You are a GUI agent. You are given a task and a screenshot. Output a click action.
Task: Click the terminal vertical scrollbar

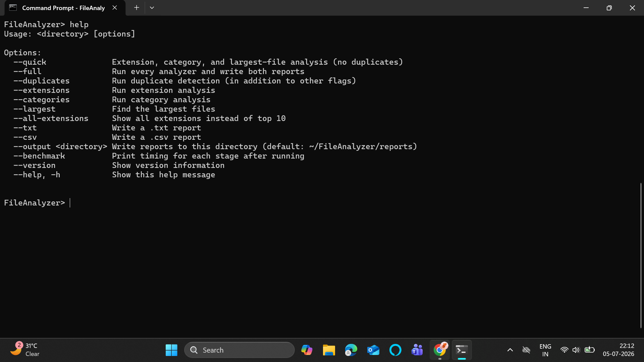(641, 255)
